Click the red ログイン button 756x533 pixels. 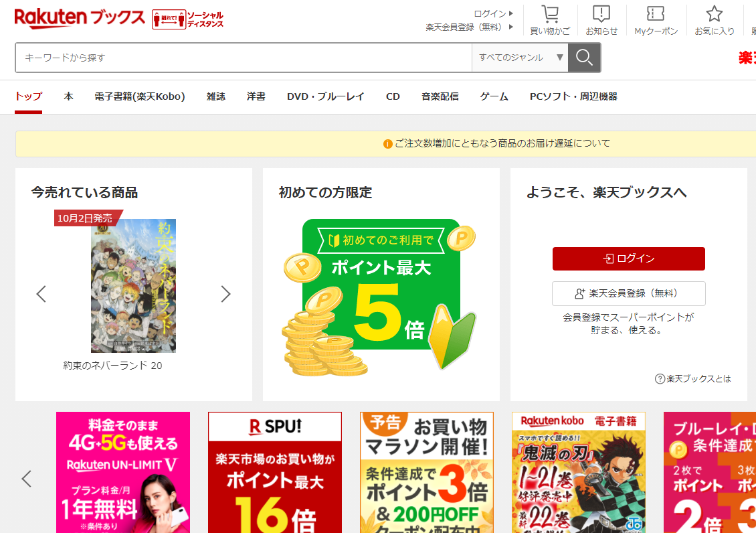click(629, 259)
